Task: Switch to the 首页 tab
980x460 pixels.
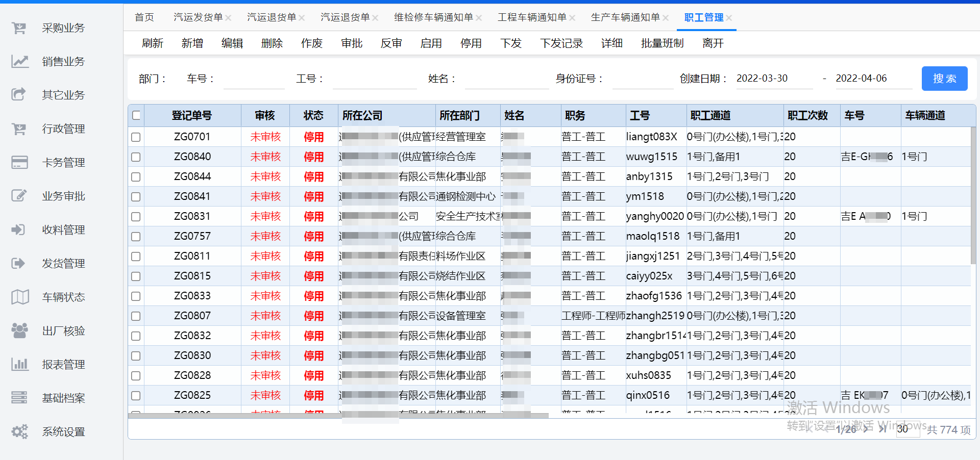Action: (144, 17)
